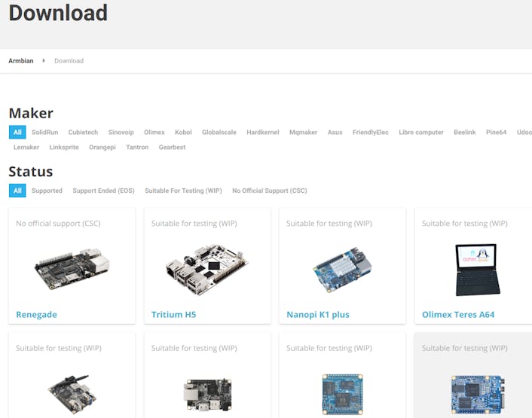
Task: Select the All filter under Status
Action: 17,191
